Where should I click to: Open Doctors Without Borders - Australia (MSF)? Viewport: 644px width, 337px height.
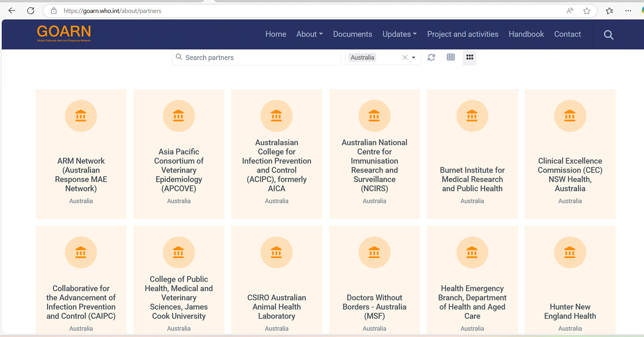tap(374, 307)
